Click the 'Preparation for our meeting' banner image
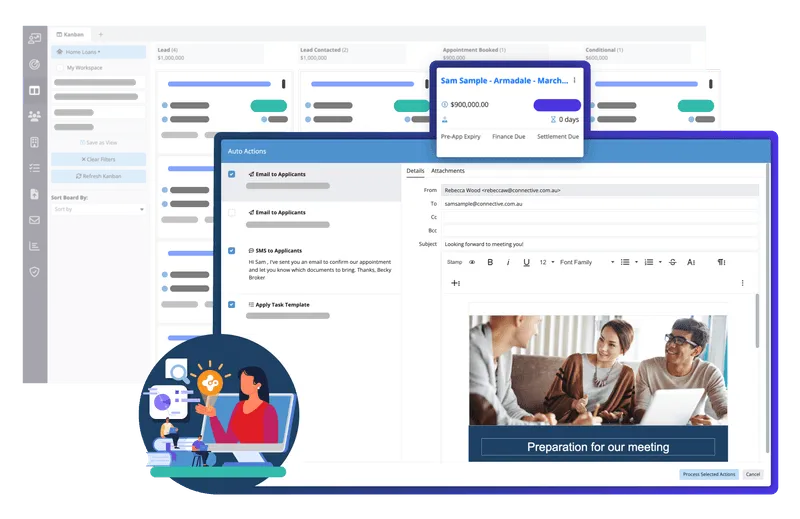The width and height of the screenshot is (800, 519). pyautogui.click(x=598, y=447)
